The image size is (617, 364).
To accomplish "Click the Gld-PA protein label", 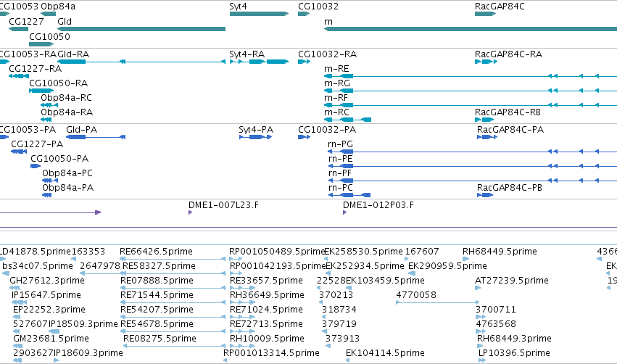I will [x=81, y=130].
